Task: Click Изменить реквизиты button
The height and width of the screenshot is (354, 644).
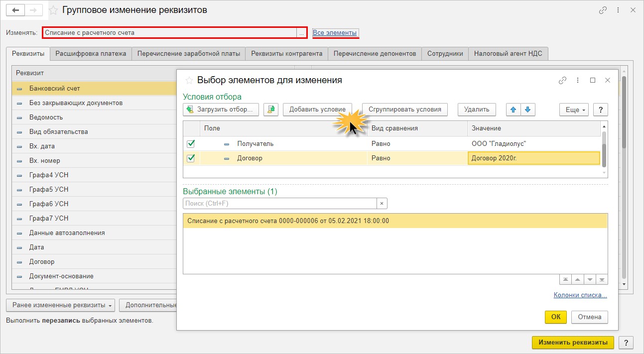Action: tap(573, 343)
